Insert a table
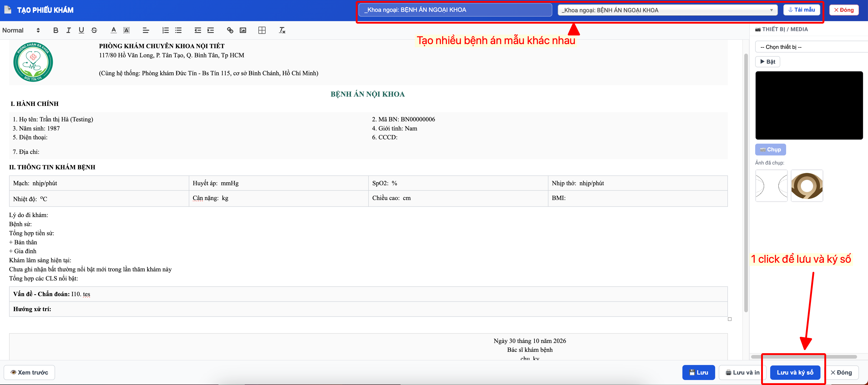The height and width of the screenshot is (385, 868). pyautogui.click(x=262, y=30)
